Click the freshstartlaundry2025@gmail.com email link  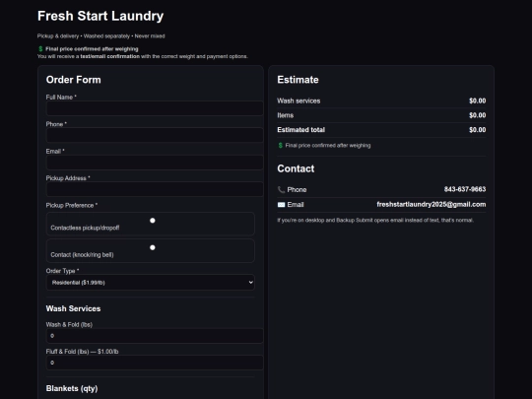click(x=432, y=205)
